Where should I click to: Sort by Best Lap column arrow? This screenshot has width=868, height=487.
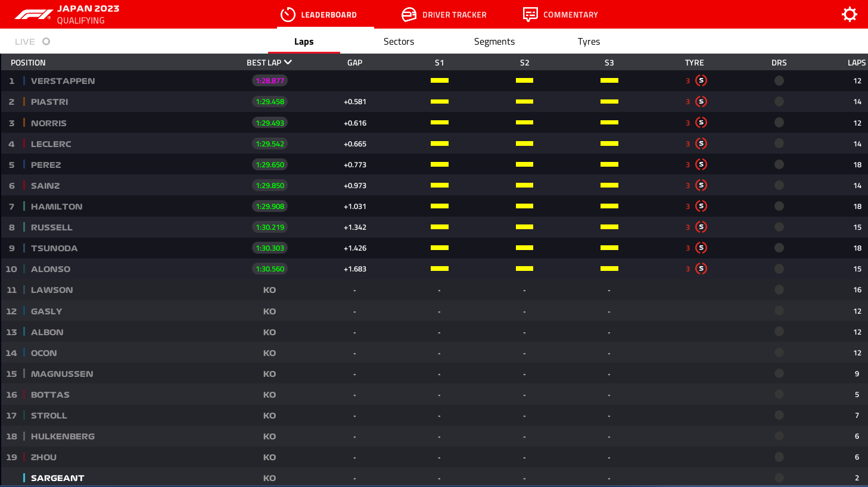pyautogui.click(x=288, y=62)
